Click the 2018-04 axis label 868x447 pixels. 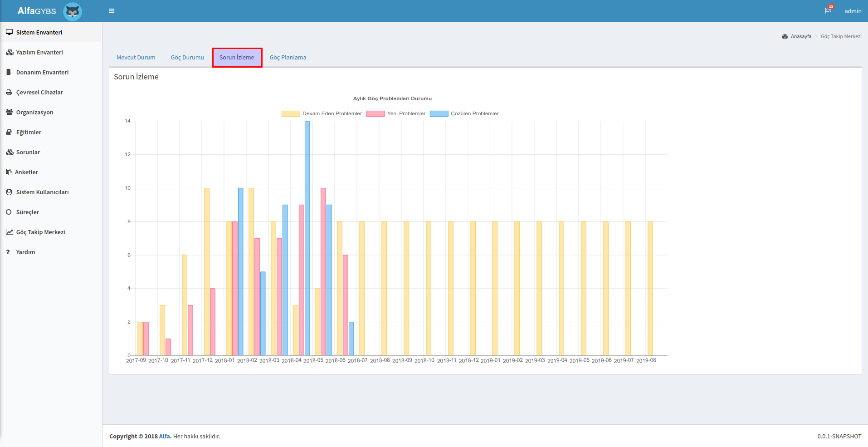[x=291, y=360]
